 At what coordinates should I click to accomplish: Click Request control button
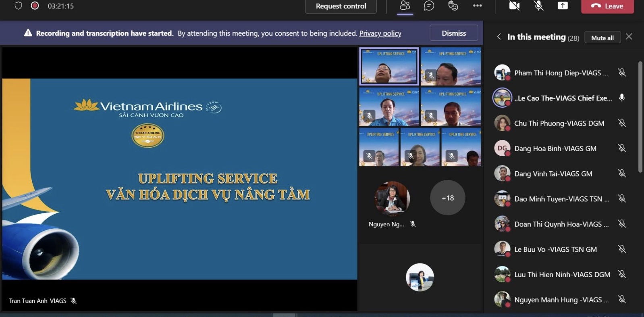tap(341, 6)
